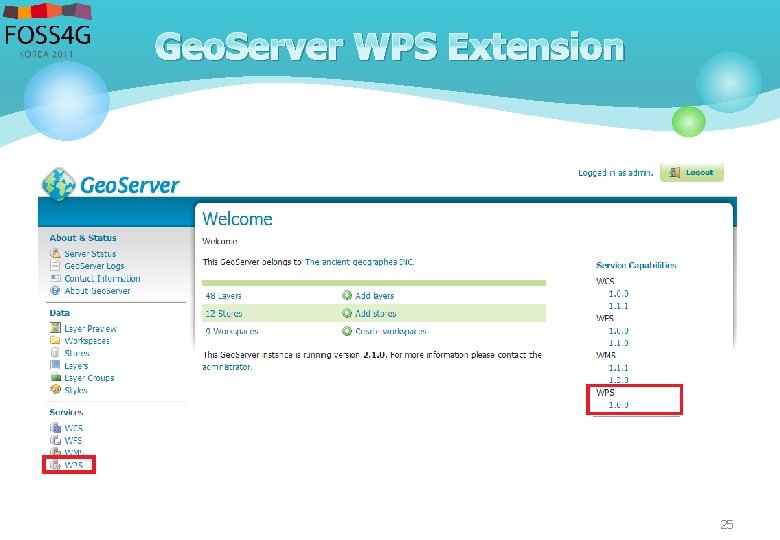Open WMS 1.1.1 capabilities
Image resolution: width=780 pixels, height=540 pixels.
click(x=618, y=368)
